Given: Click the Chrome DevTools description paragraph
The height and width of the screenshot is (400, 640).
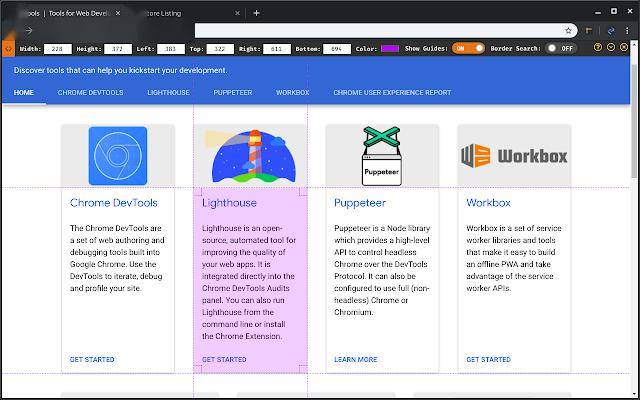Looking at the screenshot, I should [117, 258].
